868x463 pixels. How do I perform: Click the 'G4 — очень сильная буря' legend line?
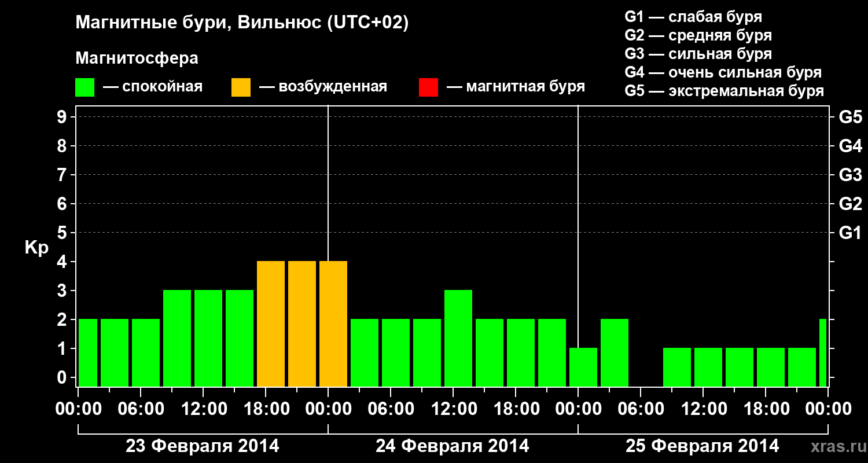click(723, 72)
